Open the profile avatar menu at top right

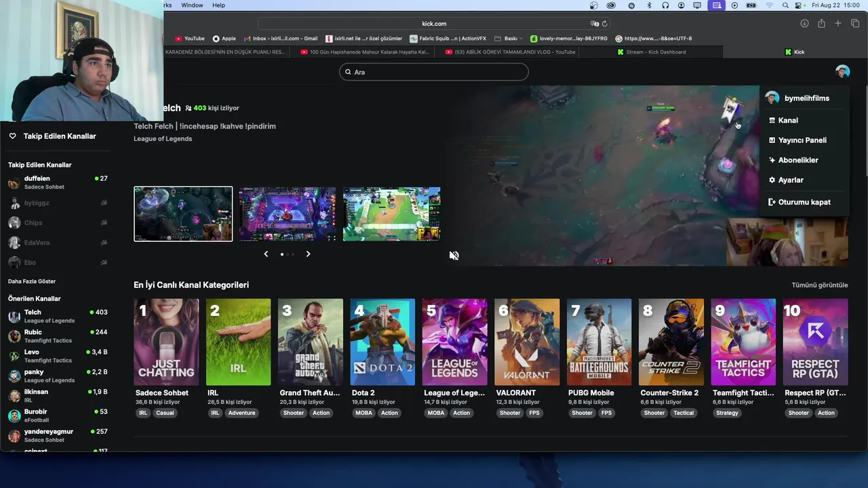(842, 71)
